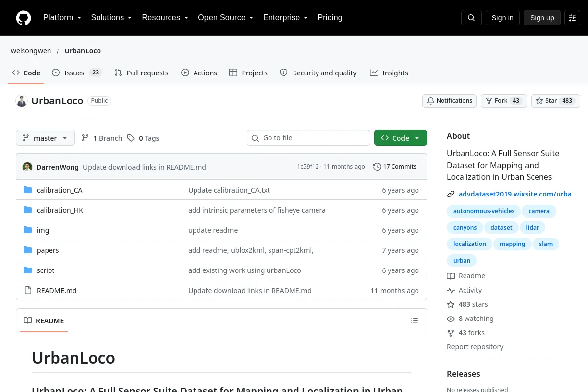Click the img folder icon
The width and height of the screenshot is (588, 392).
(28, 230)
